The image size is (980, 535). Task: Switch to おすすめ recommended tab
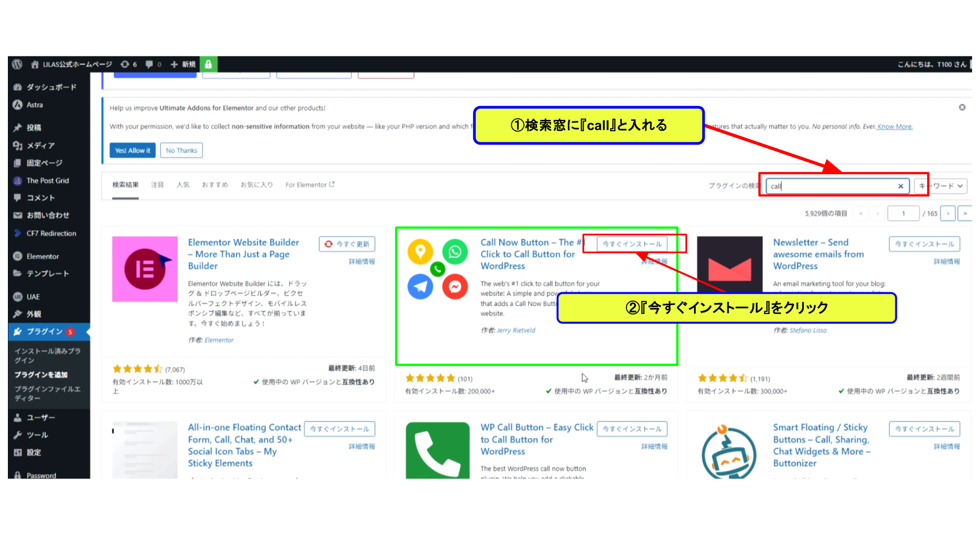coord(215,185)
